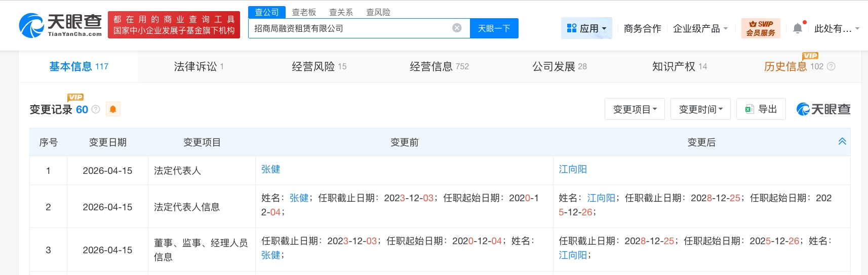Screen dimensions: 868x275
Task: Switch to 知识产权 tab
Action: [x=680, y=66]
